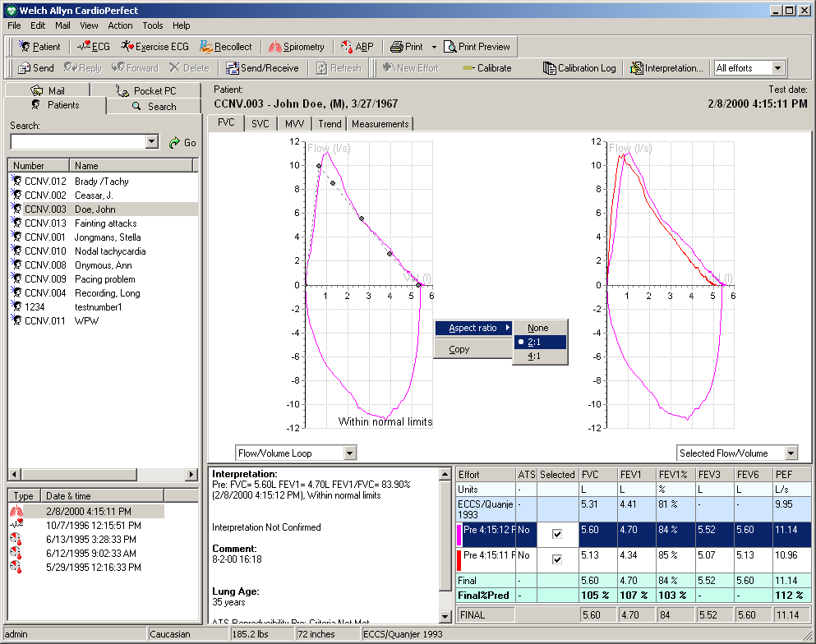Viewport: 816px width, 644px height.
Task: Open Flow/Volume Loop graph dropdown
Action: [x=350, y=453]
